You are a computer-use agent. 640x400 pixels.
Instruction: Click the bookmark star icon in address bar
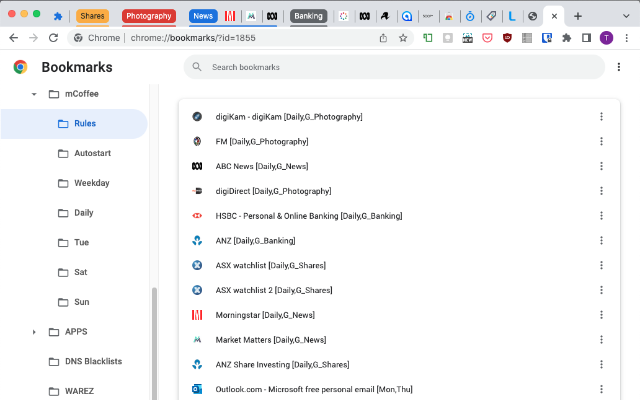tap(403, 38)
